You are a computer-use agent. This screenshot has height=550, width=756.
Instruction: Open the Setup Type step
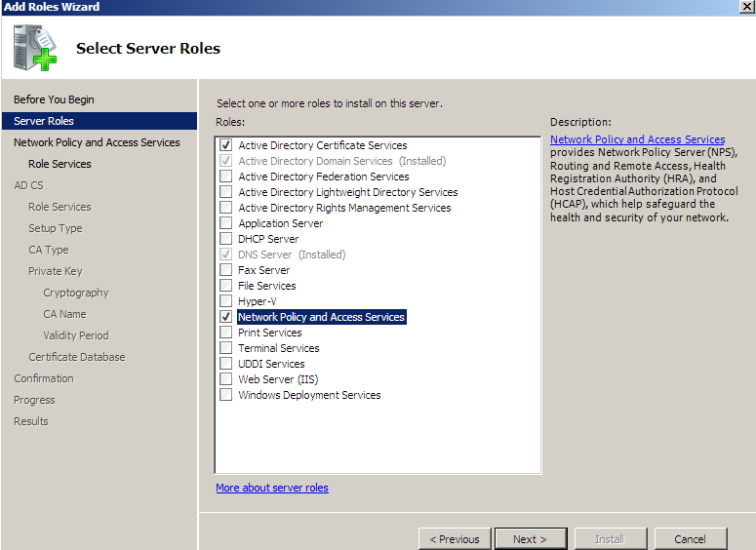click(56, 228)
